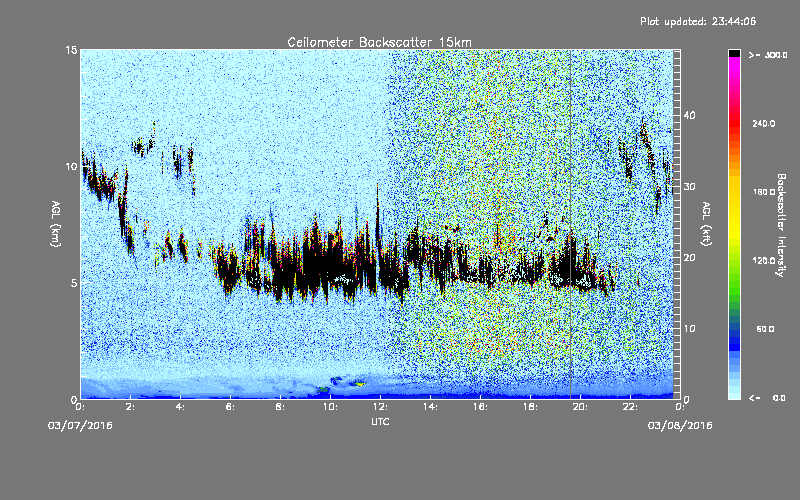The height and width of the screenshot is (500, 800).
Task: Pick the black segment atop the colorbar
Action: 734,54
